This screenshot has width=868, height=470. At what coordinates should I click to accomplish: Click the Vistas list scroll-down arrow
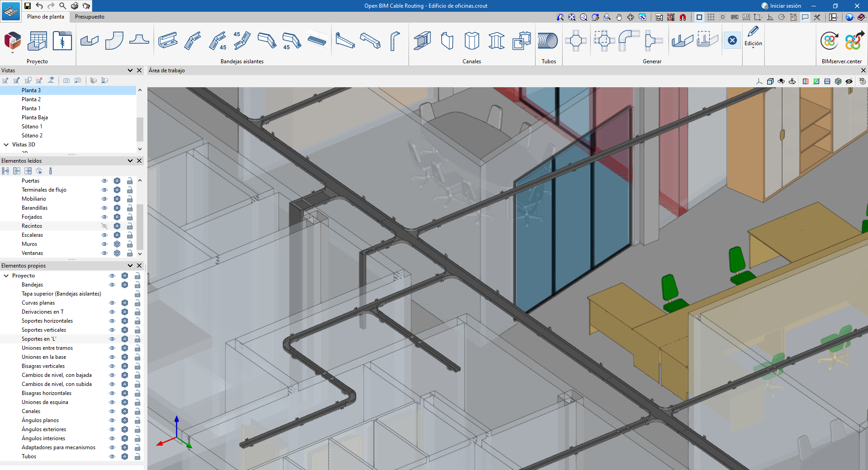click(140, 149)
